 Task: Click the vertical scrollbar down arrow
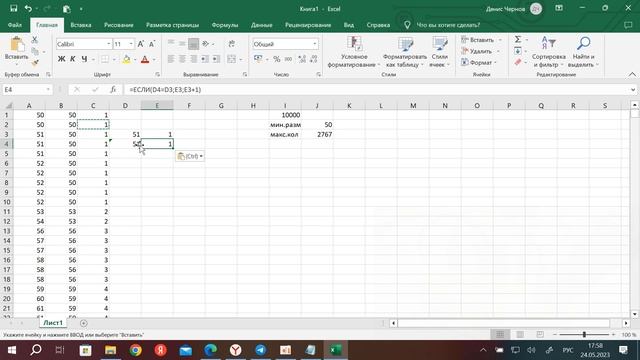point(634,314)
